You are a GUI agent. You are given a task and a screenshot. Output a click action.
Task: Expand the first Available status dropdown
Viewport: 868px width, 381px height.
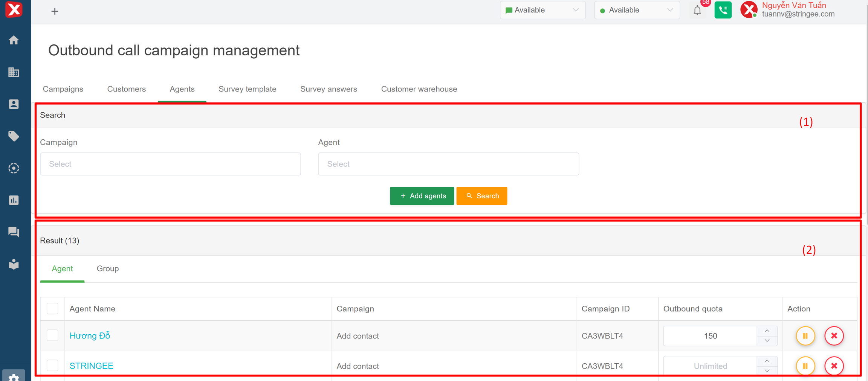[x=542, y=10]
